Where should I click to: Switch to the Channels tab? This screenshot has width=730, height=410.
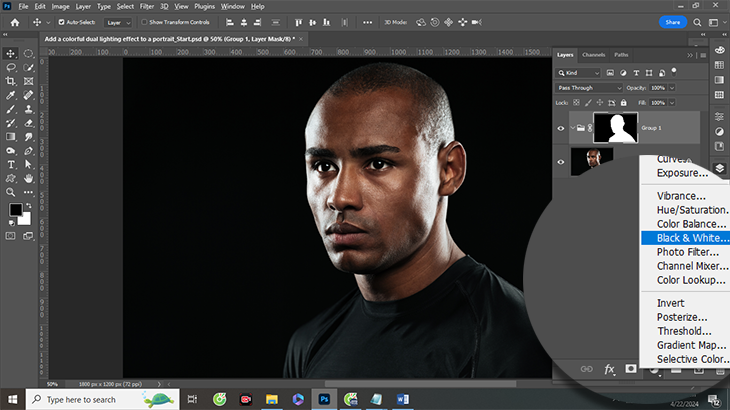pos(594,54)
